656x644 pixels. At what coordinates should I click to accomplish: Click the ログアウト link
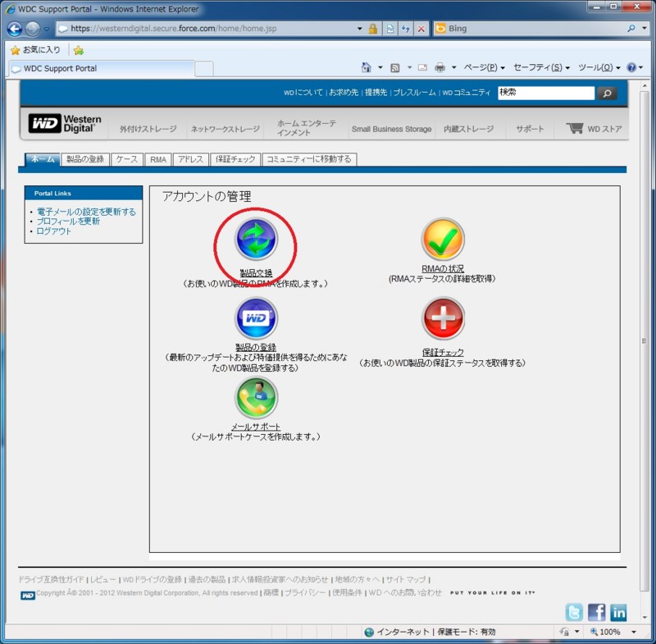(54, 231)
